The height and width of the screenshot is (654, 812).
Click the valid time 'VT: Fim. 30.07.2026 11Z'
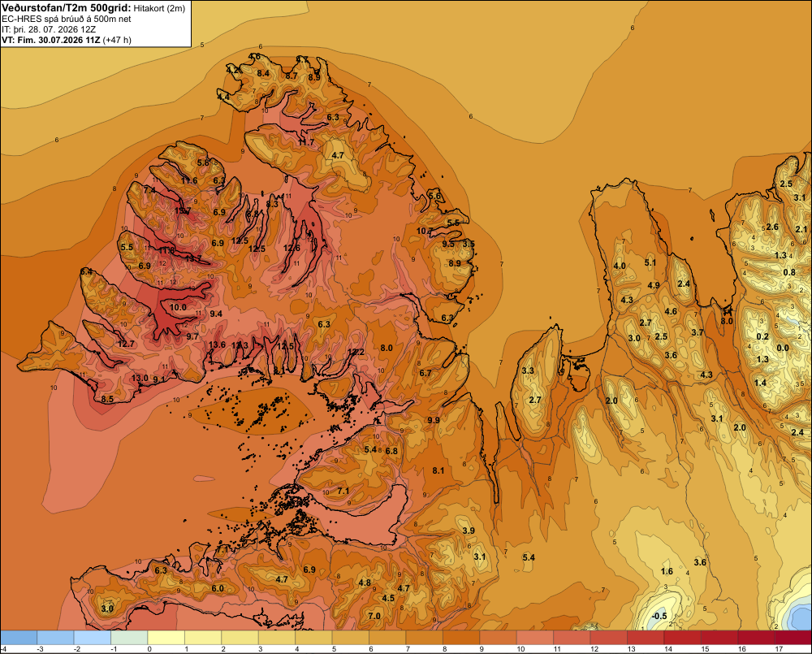click(x=50, y=40)
